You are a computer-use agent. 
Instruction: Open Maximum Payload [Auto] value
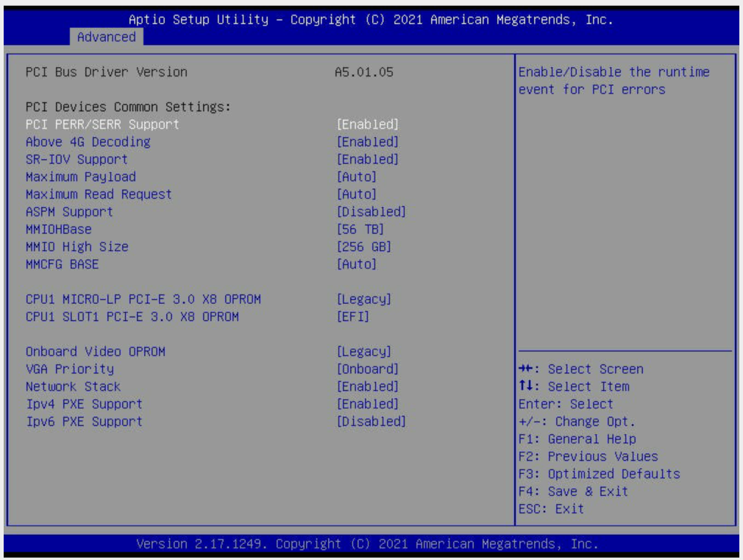pos(356,177)
